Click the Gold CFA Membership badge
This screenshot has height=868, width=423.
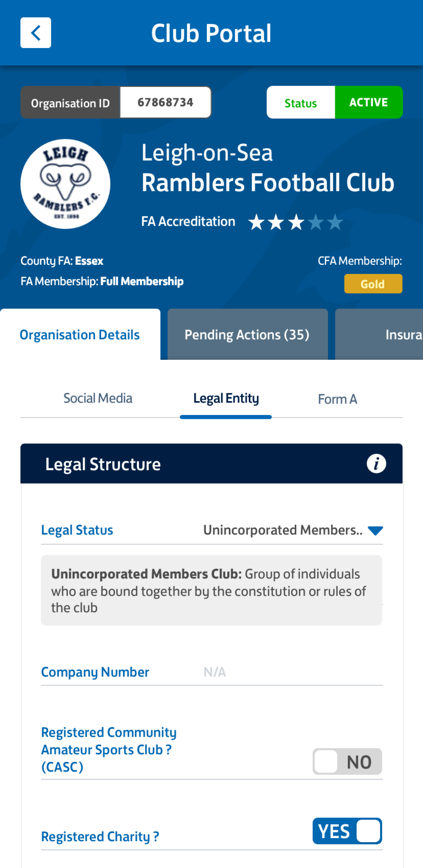pos(373,284)
